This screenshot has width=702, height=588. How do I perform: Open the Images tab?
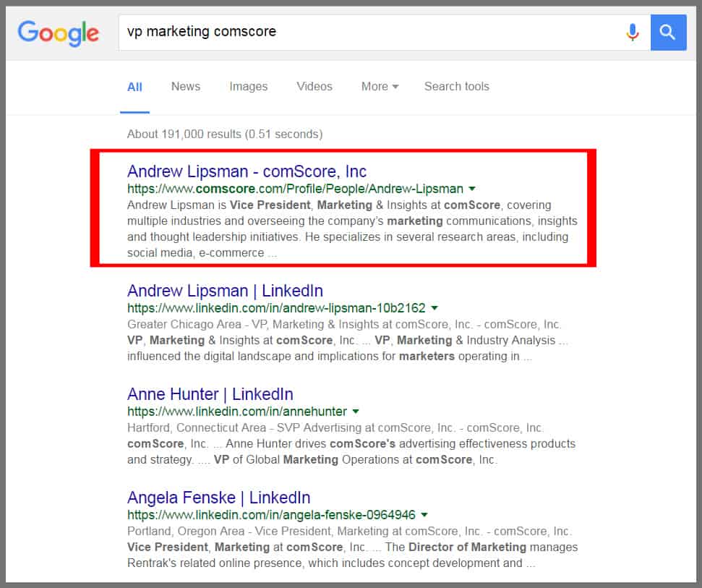point(248,87)
